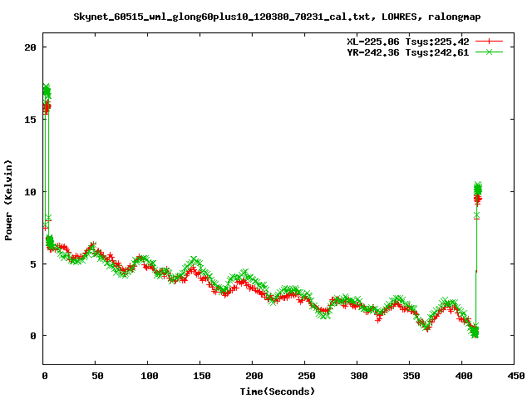Click the y-axis tick label 15

(x=30, y=120)
